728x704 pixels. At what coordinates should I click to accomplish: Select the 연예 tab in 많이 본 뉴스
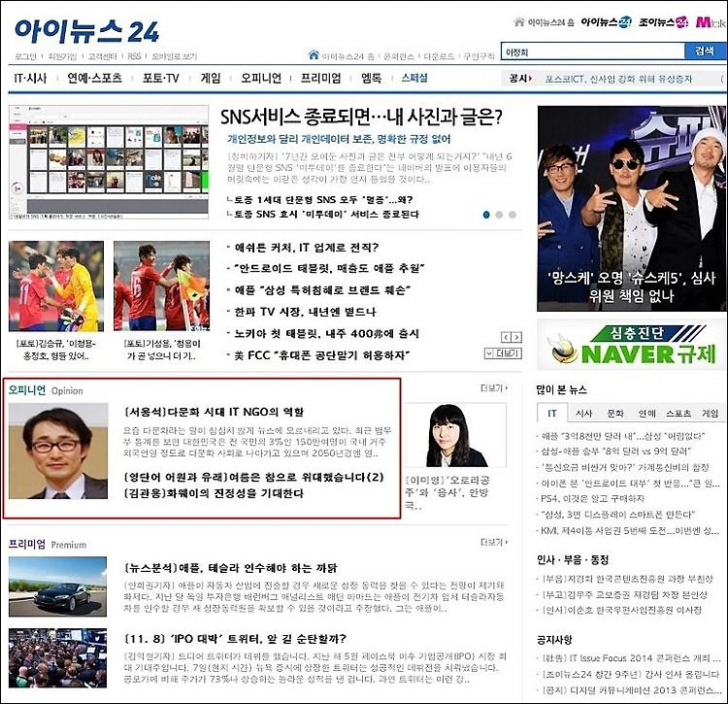coord(646,414)
